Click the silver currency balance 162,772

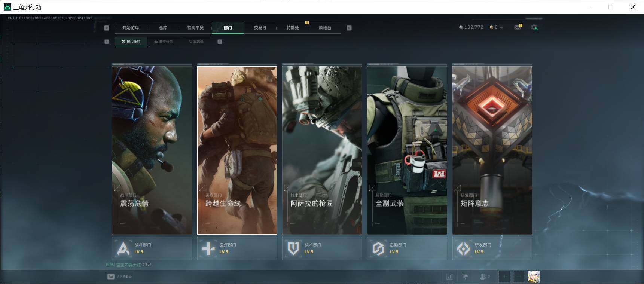coord(471,27)
